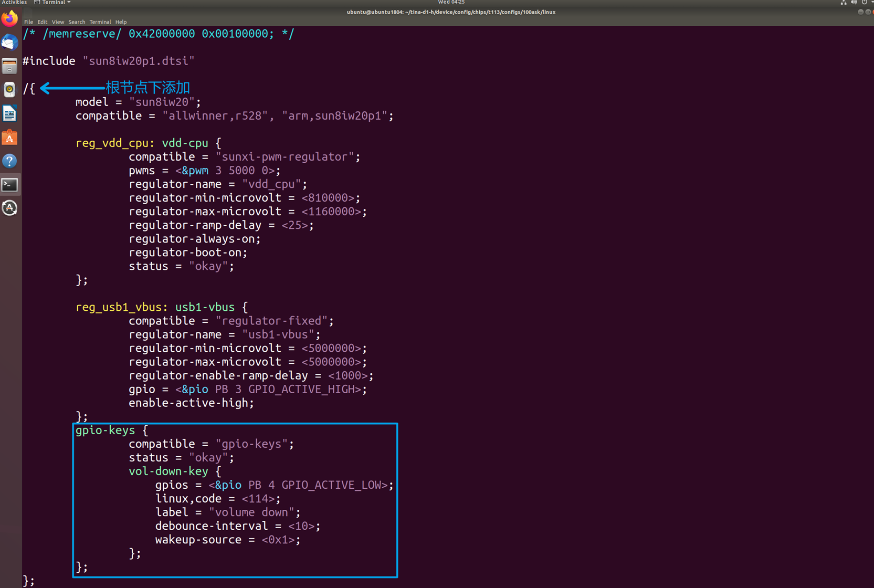Launch LibreOffice Writer from the dock
Viewport: 874px width, 588px height.
tap(9, 114)
